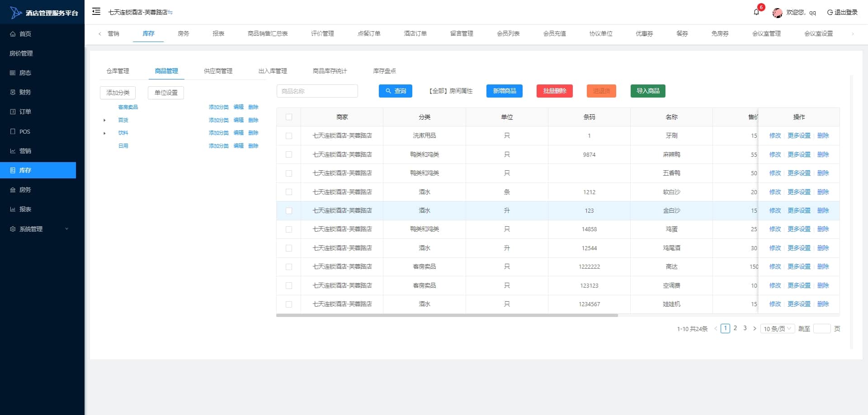
Task: Go to the next page arrow in pagination
Action: (x=755, y=329)
